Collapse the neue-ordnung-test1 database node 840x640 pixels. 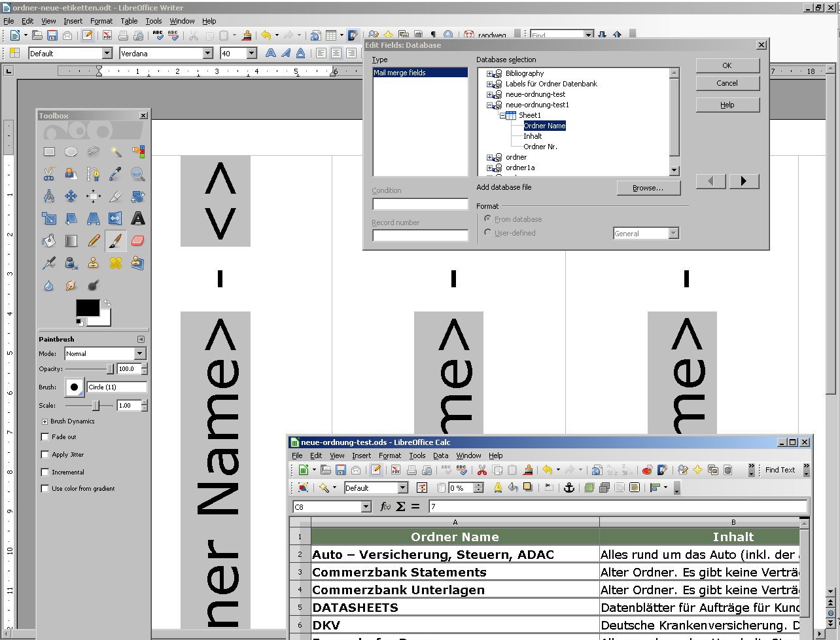[489, 105]
